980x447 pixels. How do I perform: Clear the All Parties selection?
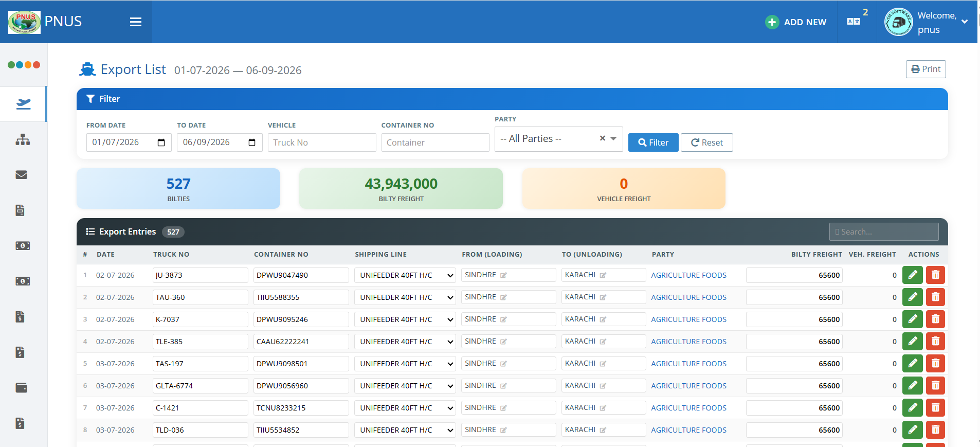[602, 138]
